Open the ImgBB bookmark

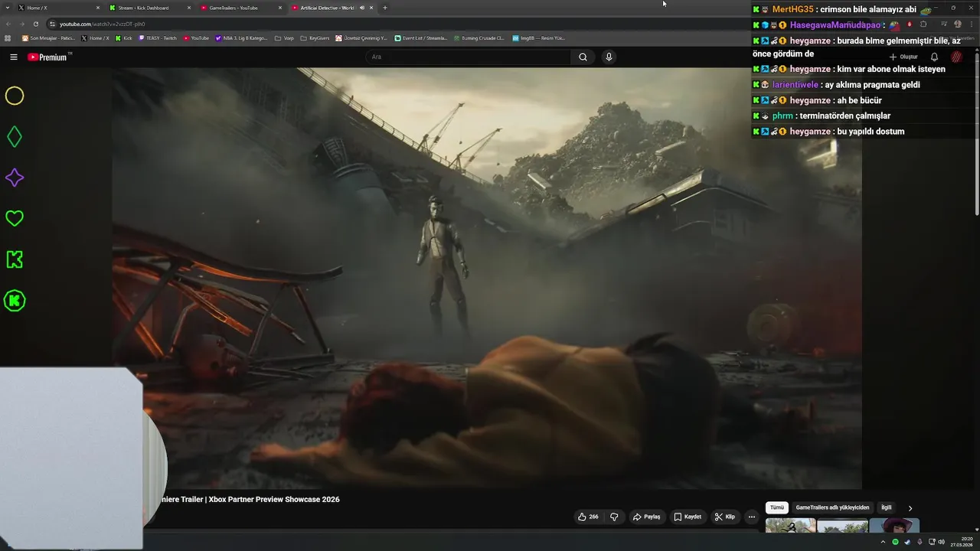coord(538,37)
